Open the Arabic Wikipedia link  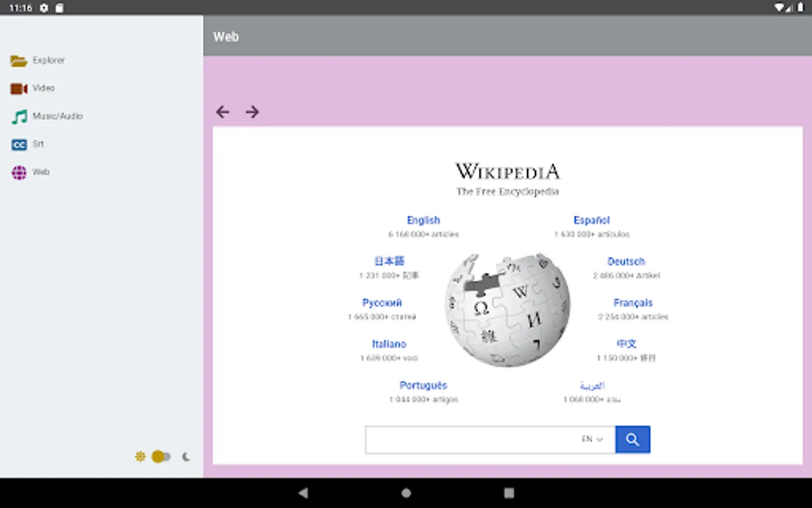pos(592,386)
